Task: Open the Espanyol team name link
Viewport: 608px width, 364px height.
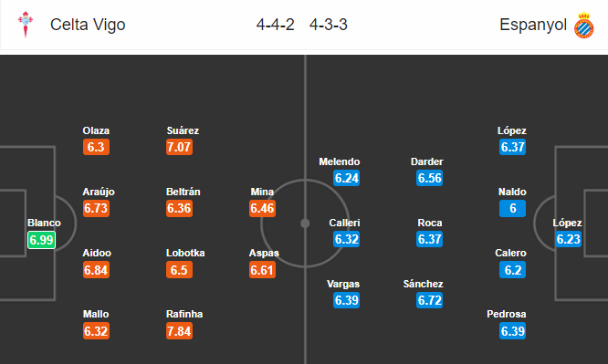Action: pyautogui.click(x=533, y=25)
